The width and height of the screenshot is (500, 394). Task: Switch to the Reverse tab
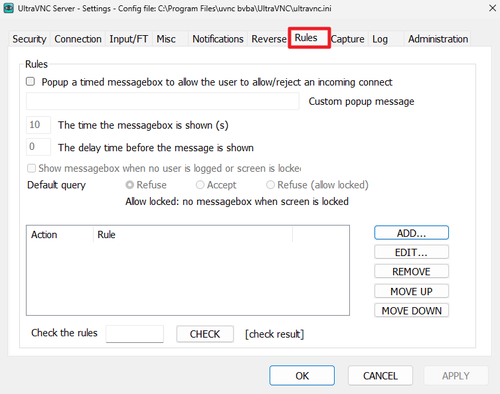coord(269,39)
